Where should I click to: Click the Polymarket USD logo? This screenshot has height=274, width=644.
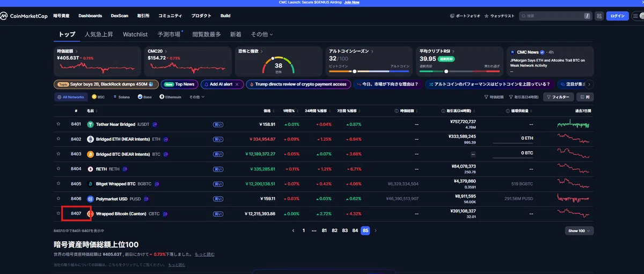(x=90, y=198)
